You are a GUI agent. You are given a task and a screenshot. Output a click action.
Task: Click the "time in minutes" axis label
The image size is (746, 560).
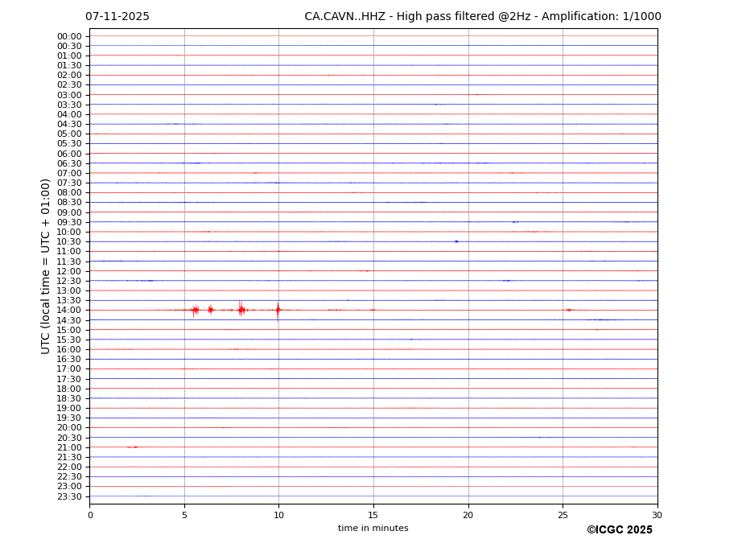click(373, 529)
